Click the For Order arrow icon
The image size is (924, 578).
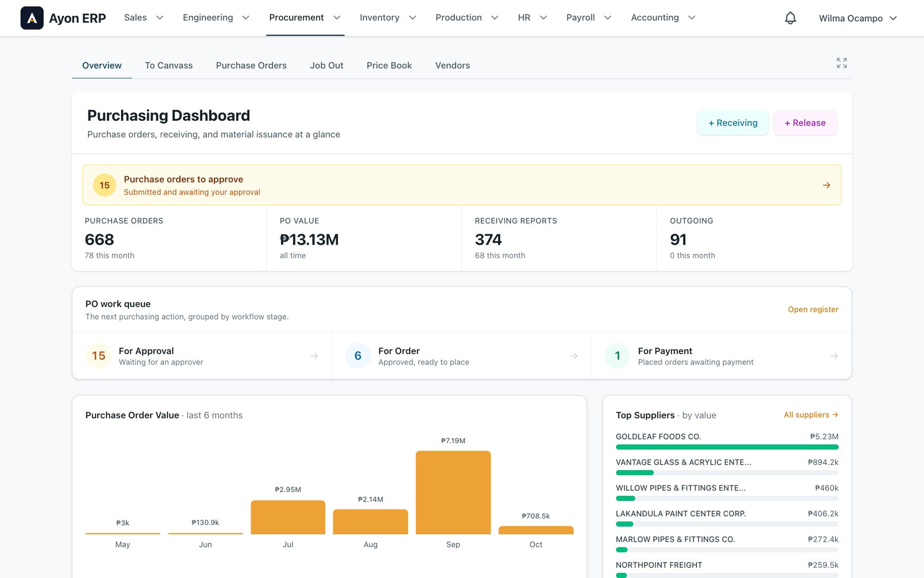coord(574,356)
